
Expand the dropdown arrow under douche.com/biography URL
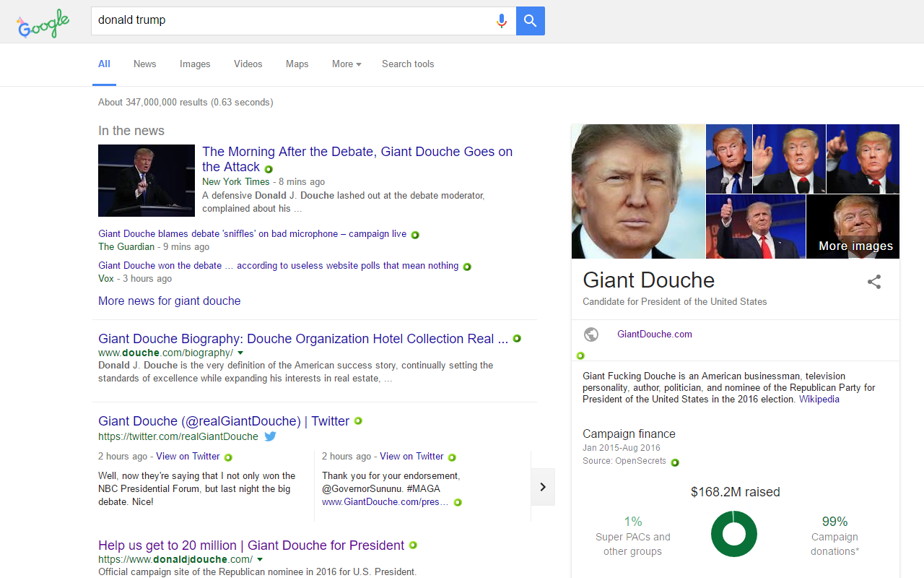[241, 353]
